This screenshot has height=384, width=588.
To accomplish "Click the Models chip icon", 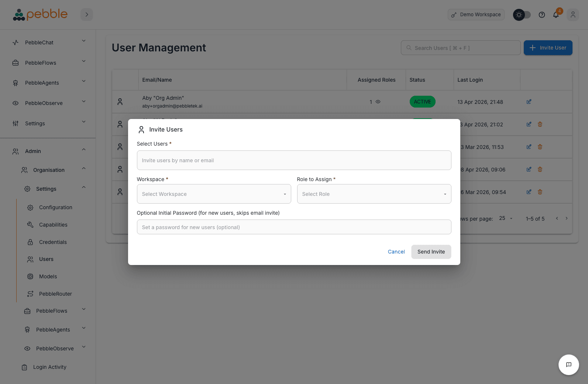I will tap(30, 276).
